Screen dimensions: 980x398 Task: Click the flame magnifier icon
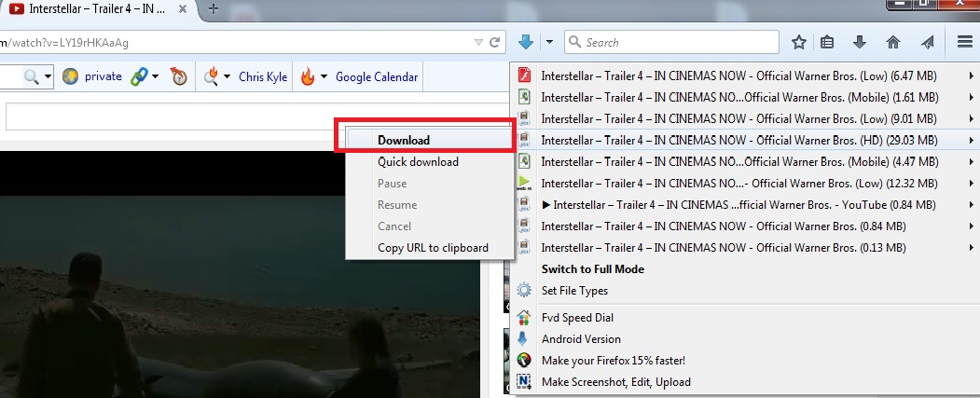(211, 76)
